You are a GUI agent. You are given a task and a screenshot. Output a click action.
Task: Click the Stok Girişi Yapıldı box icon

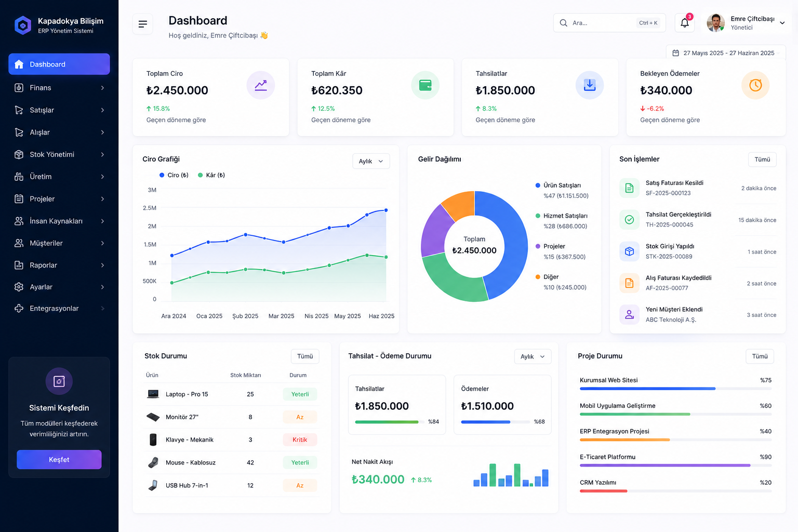click(629, 251)
